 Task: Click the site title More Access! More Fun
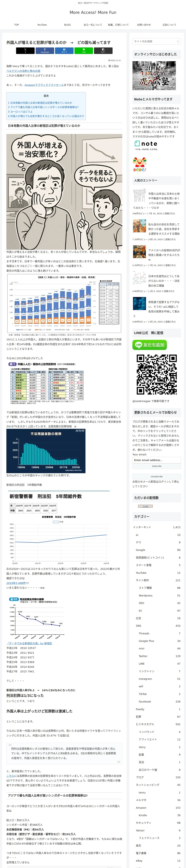[x=93, y=12]
